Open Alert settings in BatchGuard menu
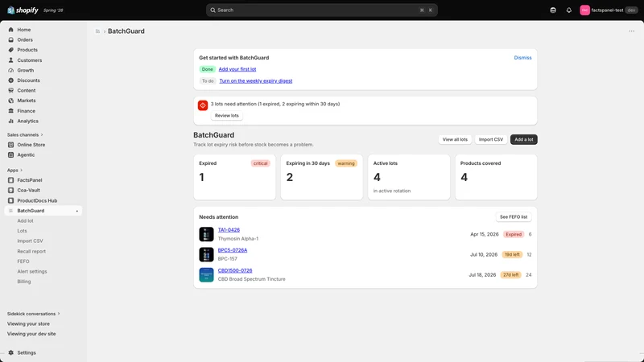This screenshot has width=644, height=362. pos(32,272)
